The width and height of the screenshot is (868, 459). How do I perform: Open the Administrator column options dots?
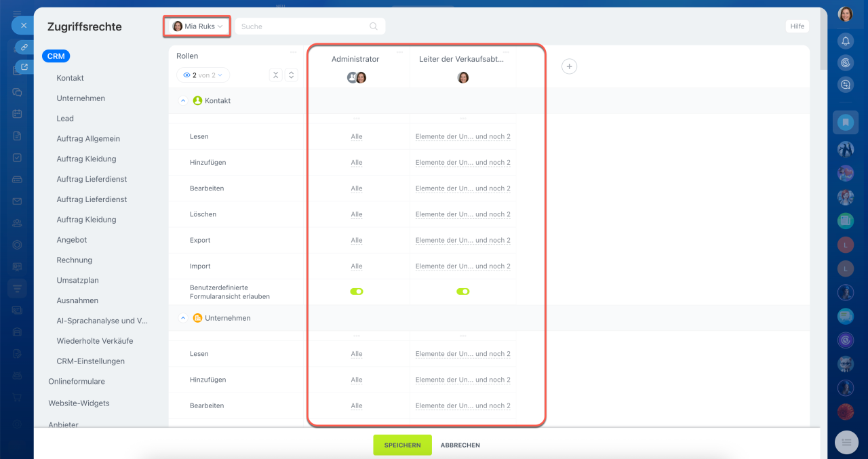[400, 52]
